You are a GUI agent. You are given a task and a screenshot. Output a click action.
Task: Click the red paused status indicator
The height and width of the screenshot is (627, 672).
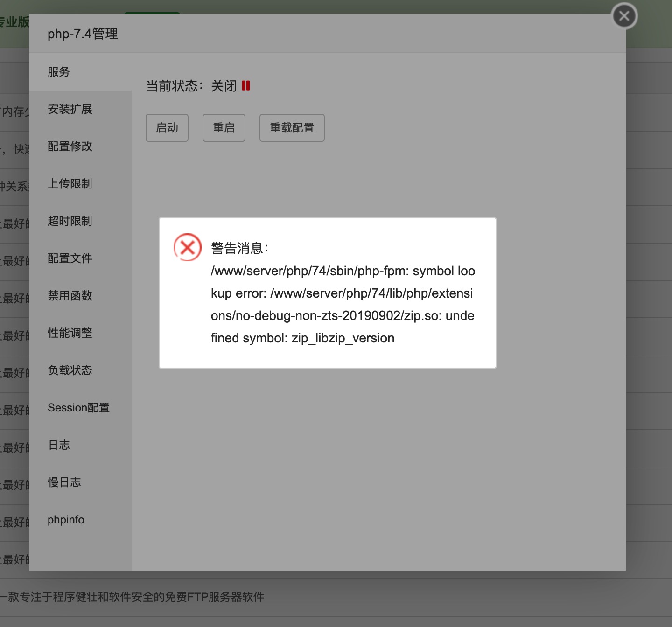[x=246, y=85]
